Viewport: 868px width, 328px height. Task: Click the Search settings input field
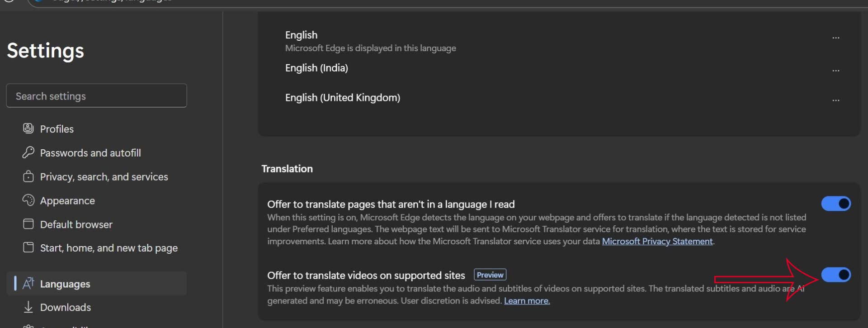[96, 96]
